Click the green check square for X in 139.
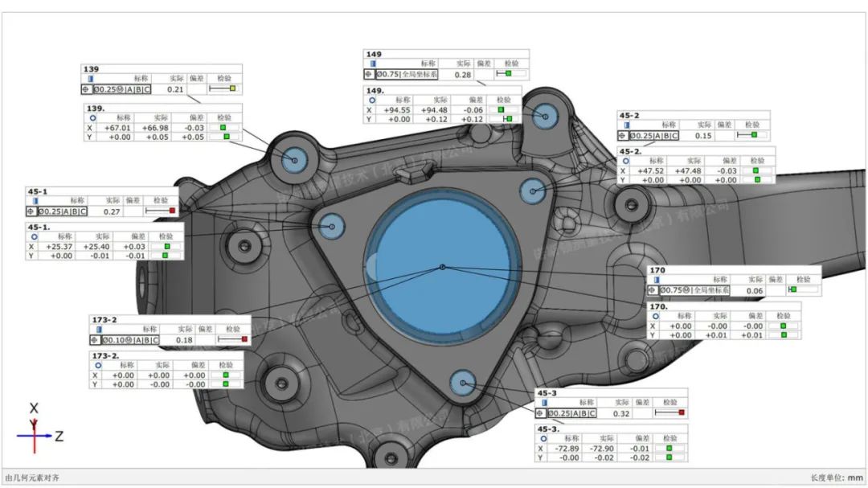Image resolution: width=868 pixels, height=488 pixels. click(223, 127)
